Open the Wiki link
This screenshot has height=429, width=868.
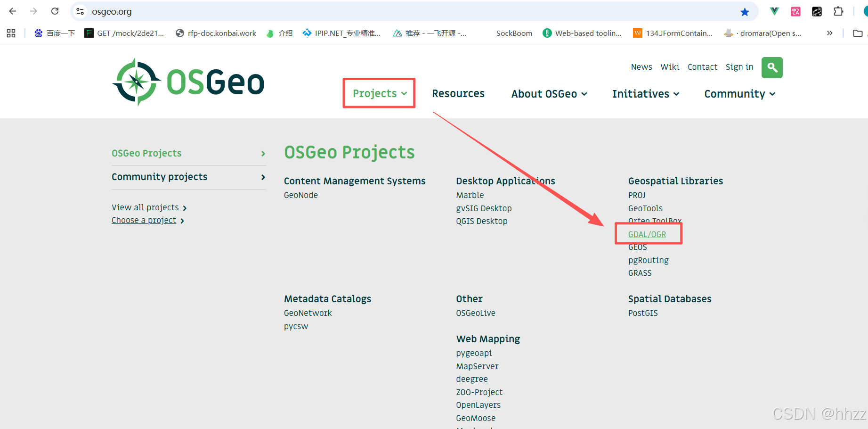(670, 67)
